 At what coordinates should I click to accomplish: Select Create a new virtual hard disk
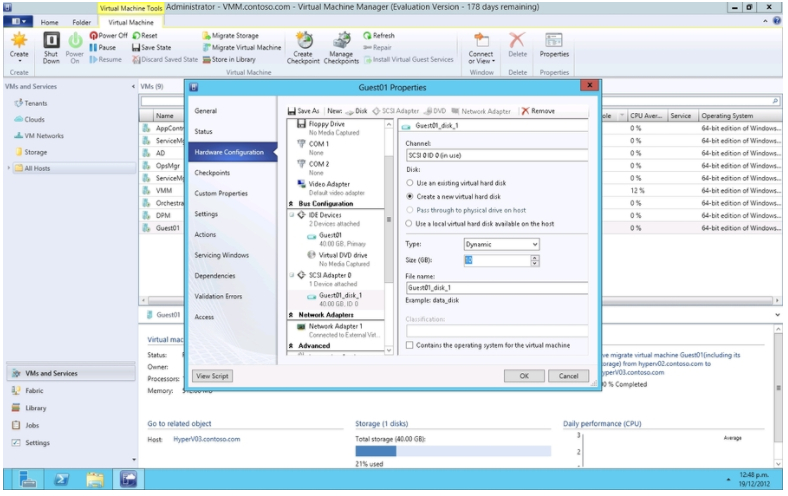click(x=410, y=196)
